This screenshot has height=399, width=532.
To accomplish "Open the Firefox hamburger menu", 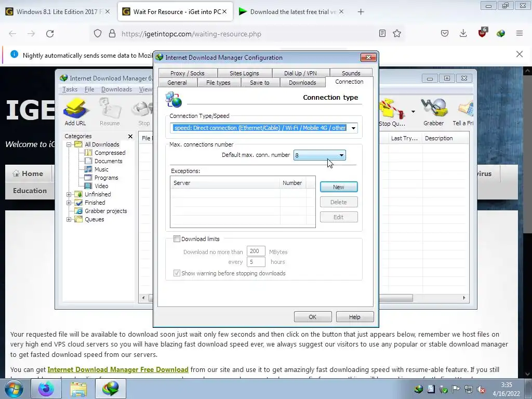I will pos(520,33).
